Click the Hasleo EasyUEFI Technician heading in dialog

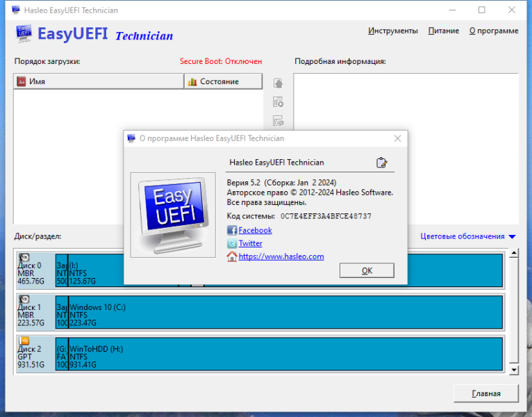coord(276,163)
